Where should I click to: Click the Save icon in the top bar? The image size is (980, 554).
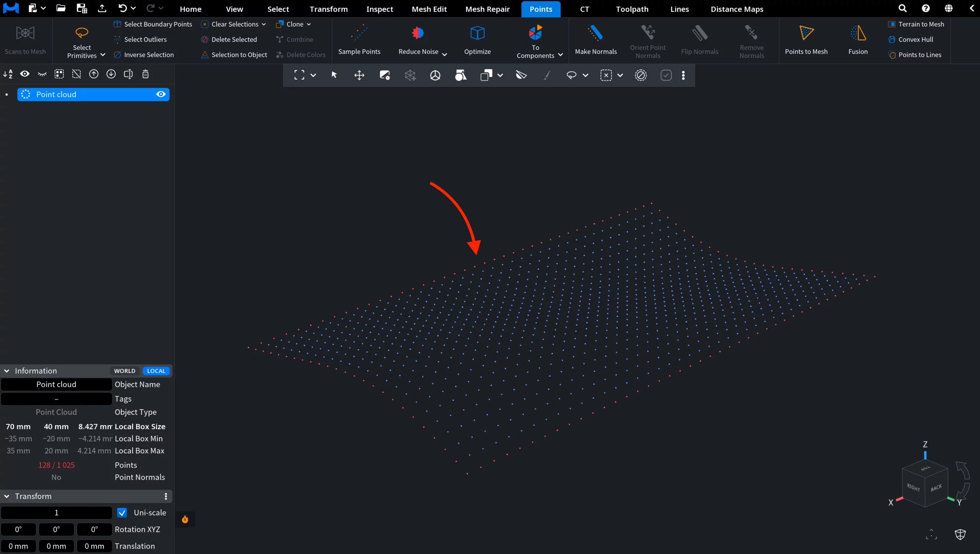82,8
